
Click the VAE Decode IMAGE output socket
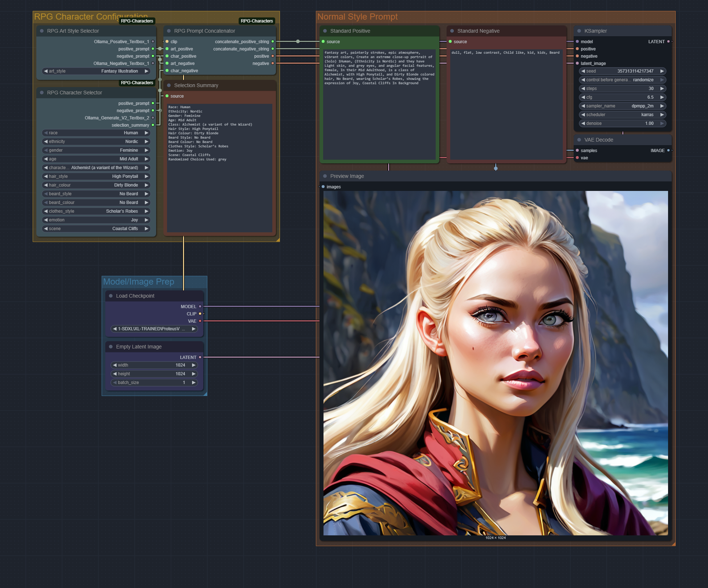pos(668,151)
